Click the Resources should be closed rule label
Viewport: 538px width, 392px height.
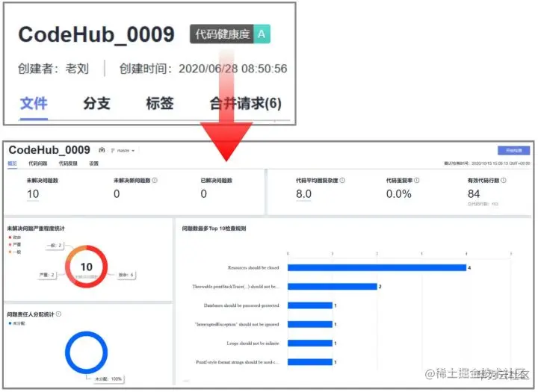coord(253,268)
